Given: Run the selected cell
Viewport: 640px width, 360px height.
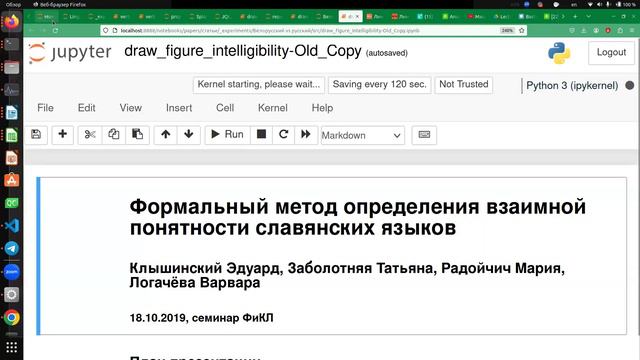Looking at the screenshot, I should click(227, 134).
